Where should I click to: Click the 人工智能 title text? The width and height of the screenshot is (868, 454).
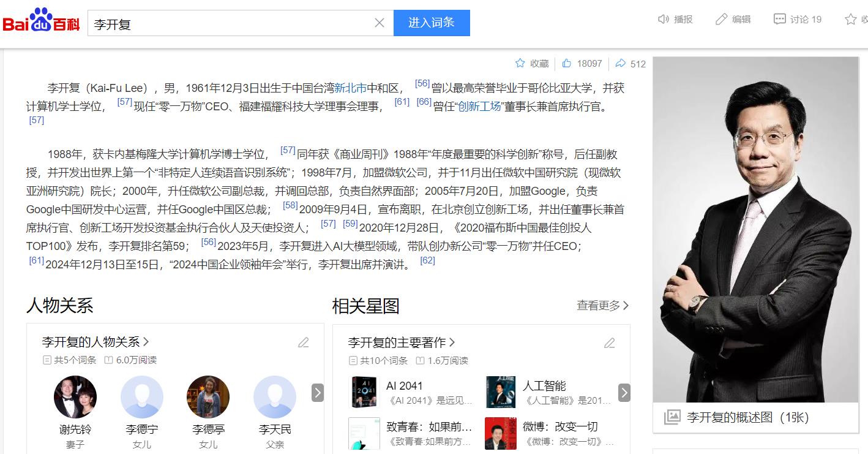[544, 385]
